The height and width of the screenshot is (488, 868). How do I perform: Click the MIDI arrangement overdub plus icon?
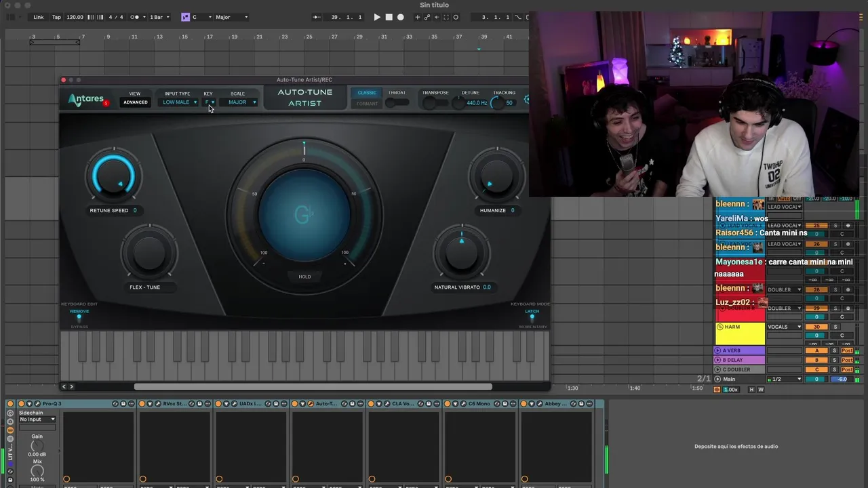pos(417,17)
